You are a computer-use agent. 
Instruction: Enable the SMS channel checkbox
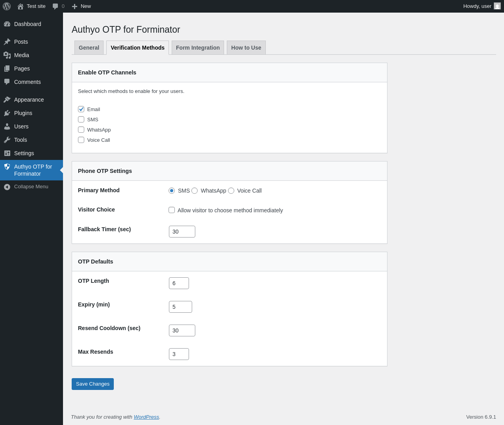(x=81, y=119)
